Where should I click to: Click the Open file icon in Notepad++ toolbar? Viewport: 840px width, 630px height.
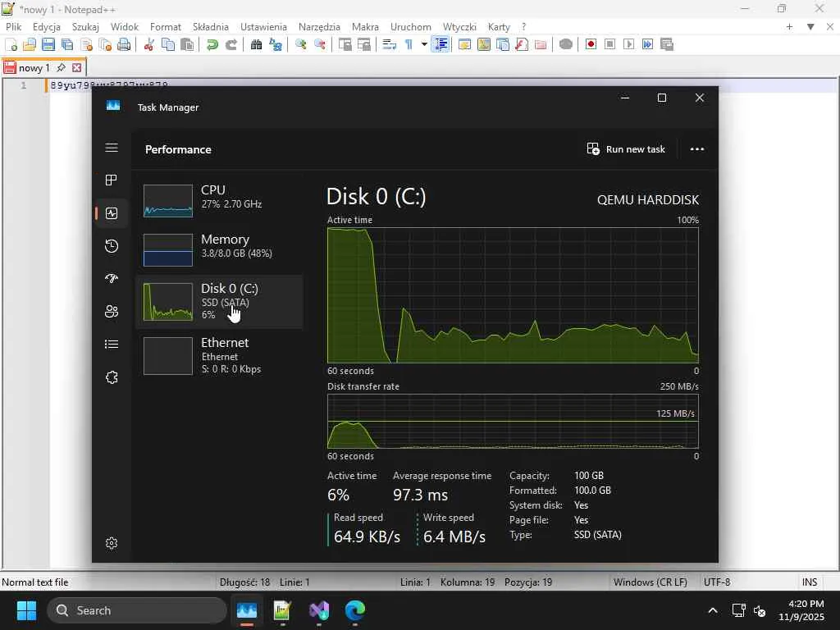pyautogui.click(x=30, y=44)
